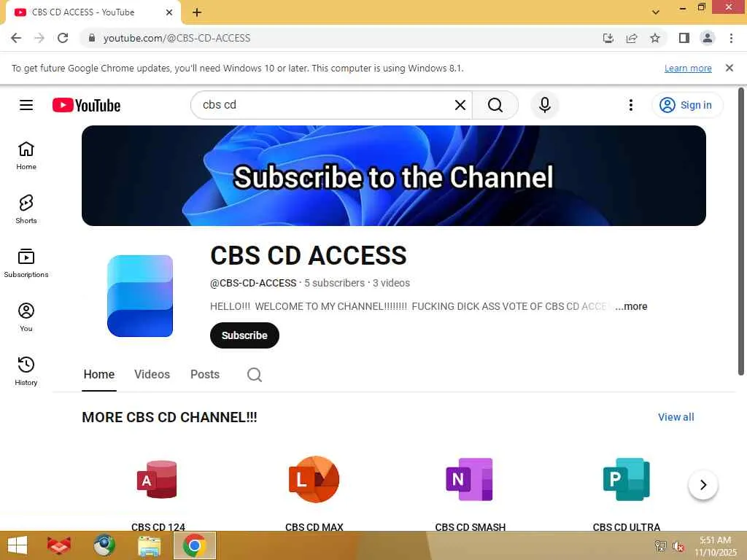
Task: Go to Home in the sidebar
Action: tap(26, 156)
